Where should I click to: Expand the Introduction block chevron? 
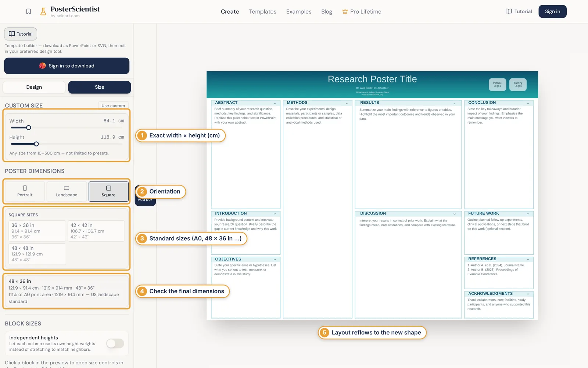[x=275, y=214]
